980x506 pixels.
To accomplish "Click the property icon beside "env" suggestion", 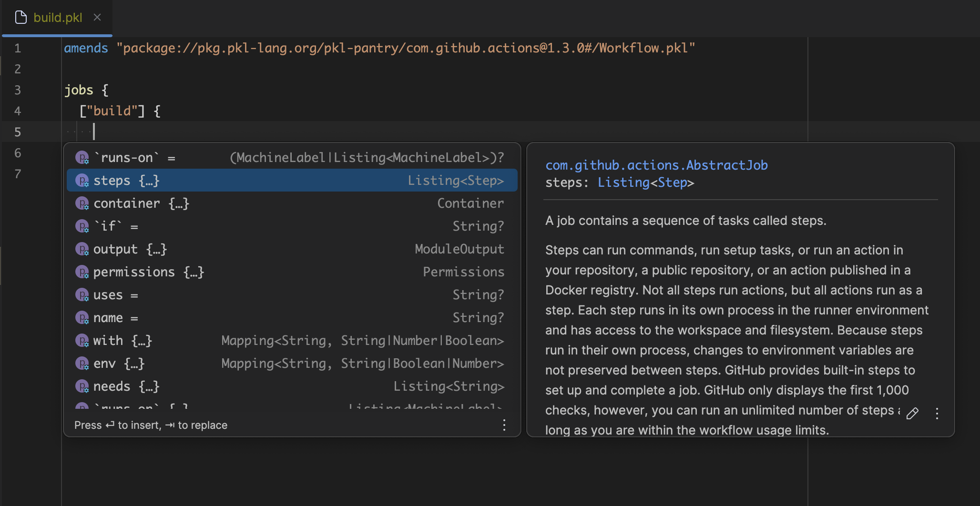I will coord(82,363).
